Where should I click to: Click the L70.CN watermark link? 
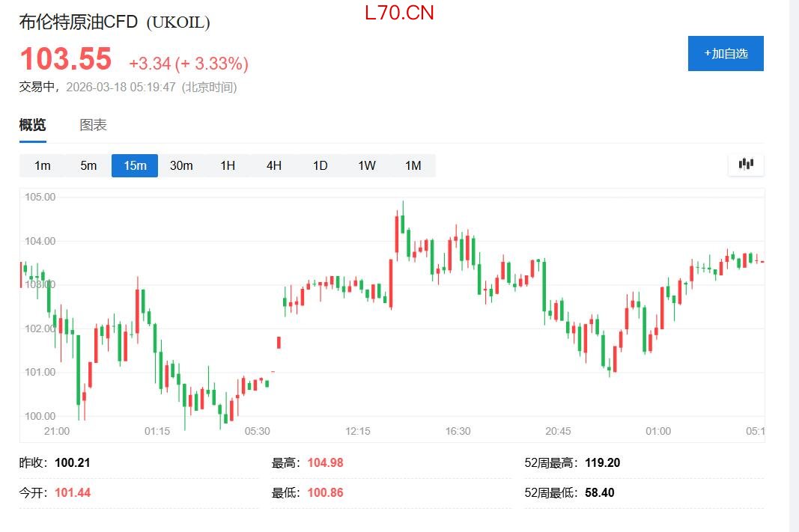coord(399,13)
